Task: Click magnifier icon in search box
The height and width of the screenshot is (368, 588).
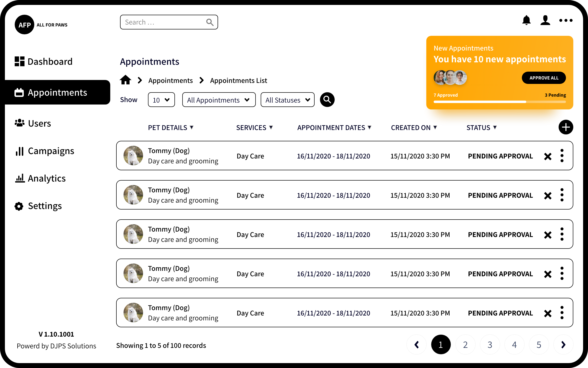Action: [x=210, y=22]
